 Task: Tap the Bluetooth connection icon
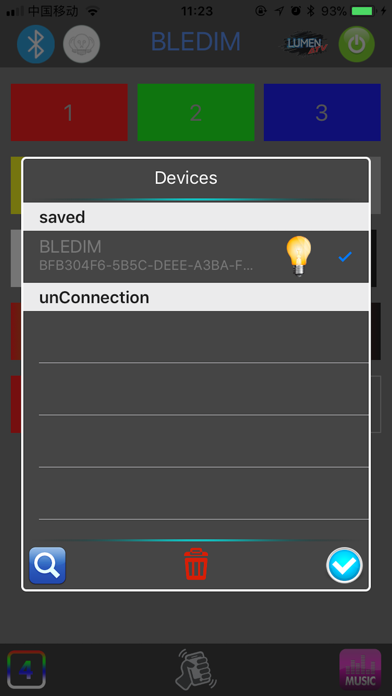36,44
